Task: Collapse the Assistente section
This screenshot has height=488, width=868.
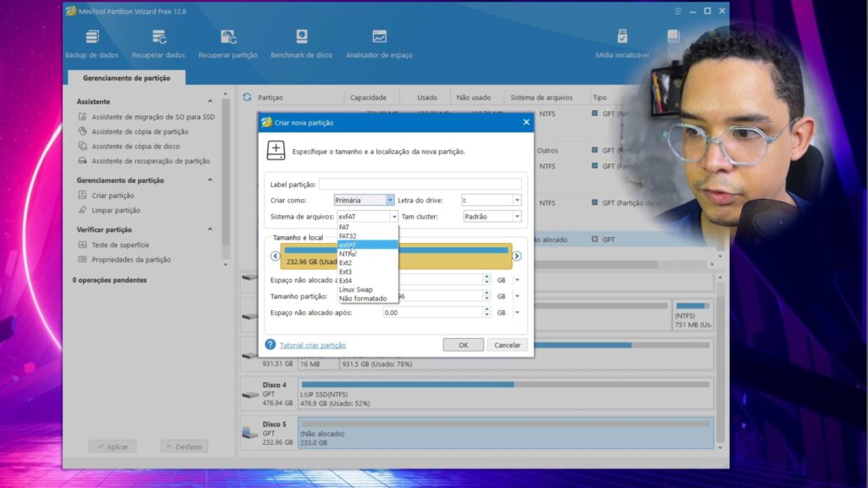Action: coord(210,102)
